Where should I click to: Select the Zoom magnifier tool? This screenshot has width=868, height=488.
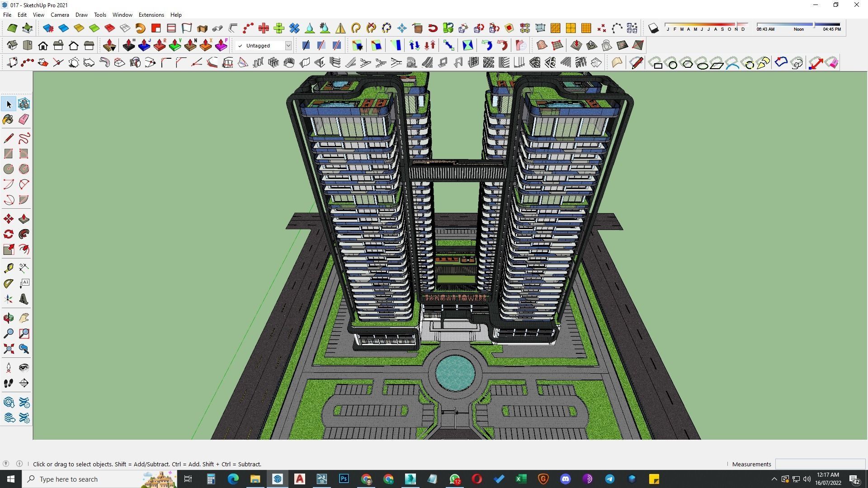(9, 333)
